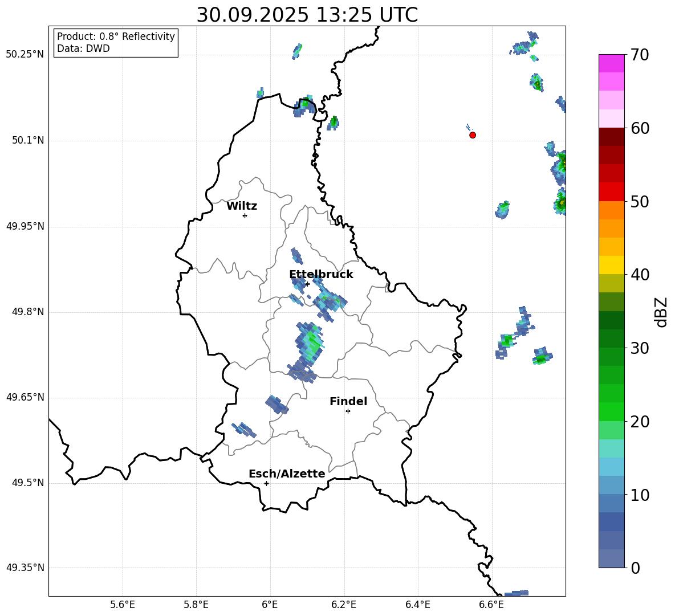675x616 pixels.
Task: Click the dBZ colorbar axis label
Action: [661, 312]
